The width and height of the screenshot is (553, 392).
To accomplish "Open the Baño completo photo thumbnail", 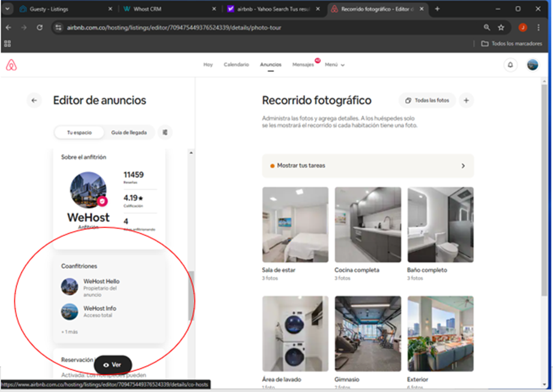I will point(441,225).
